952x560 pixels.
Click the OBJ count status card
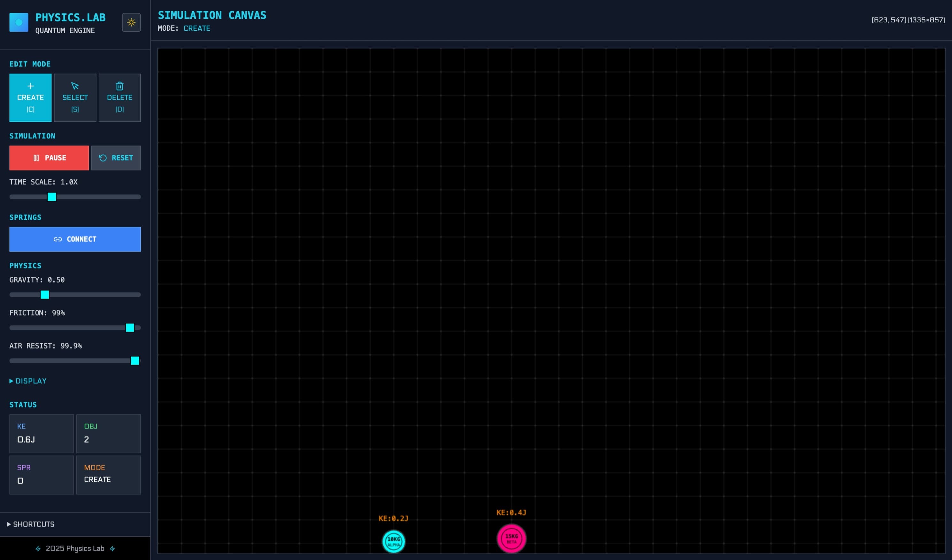(108, 434)
